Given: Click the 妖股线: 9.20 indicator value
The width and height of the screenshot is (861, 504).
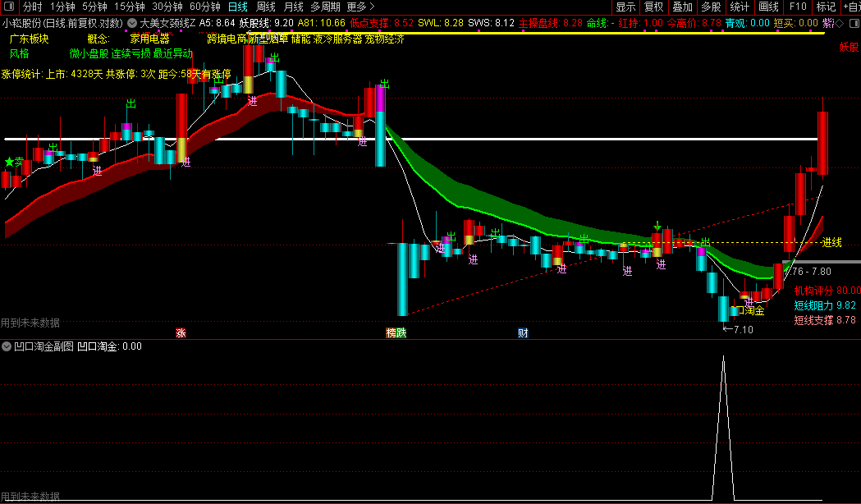Looking at the screenshot, I should pyautogui.click(x=266, y=23).
